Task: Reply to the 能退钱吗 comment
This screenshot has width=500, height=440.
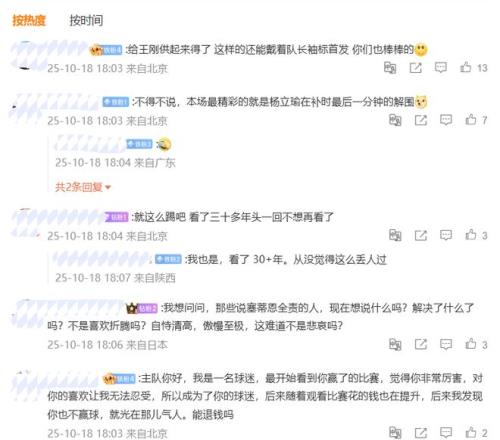Action: coord(446,433)
